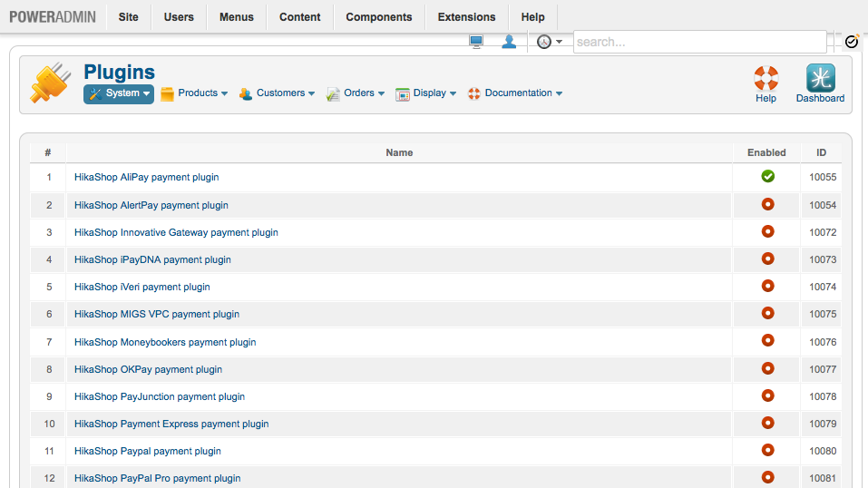Open the Menus menu
Screen dimensions: 868x488
click(237, 17)
